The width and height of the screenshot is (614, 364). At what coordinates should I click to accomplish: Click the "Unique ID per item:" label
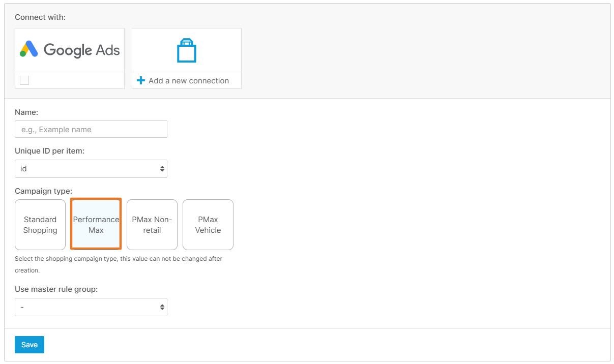click(x=49, y=151)
